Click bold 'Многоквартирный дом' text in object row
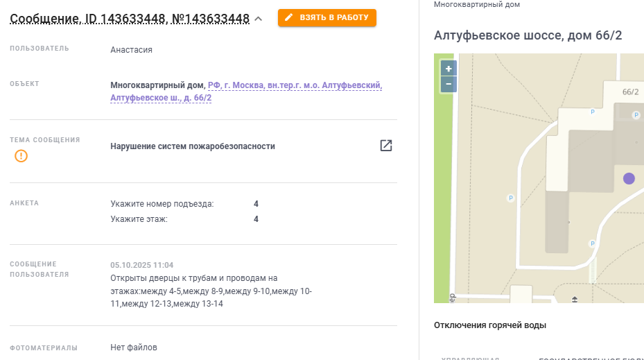The image size is (644, 360). tap(158, 85)
